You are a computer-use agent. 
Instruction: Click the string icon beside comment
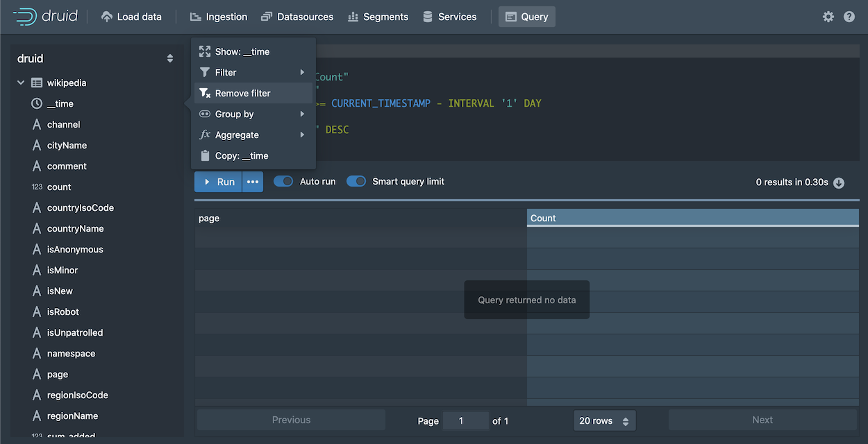pyautogui.click(x=37, y=166)
